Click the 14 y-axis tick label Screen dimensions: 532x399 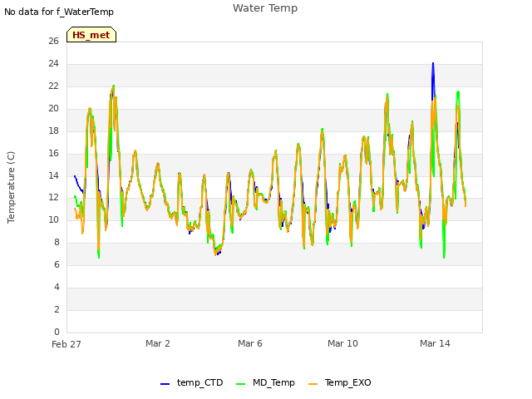pos(53,175)
